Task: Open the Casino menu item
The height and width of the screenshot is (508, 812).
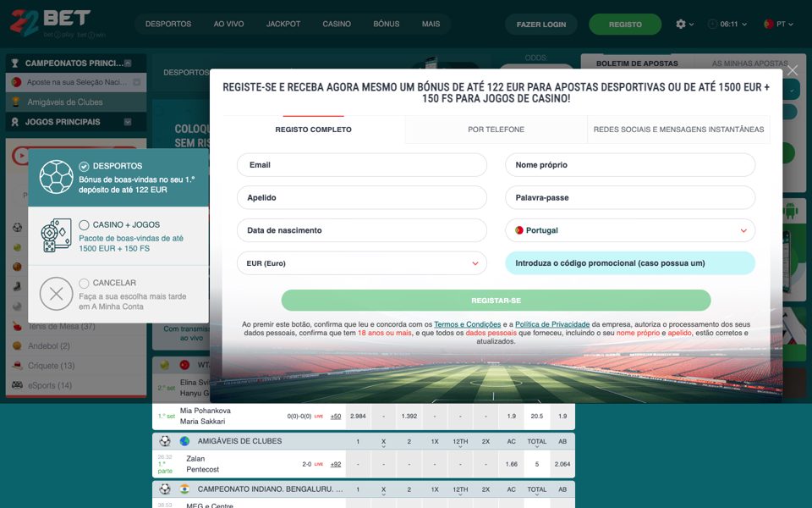Action: point(337,24)
